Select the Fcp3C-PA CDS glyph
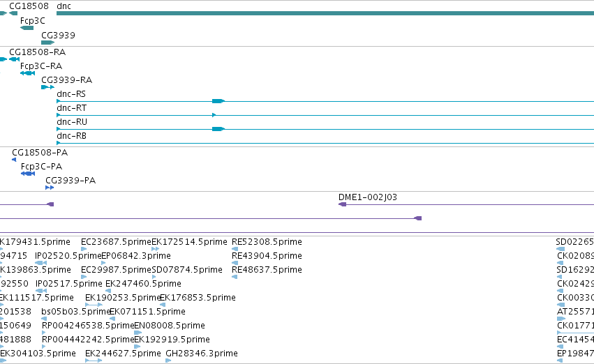The height and width of the screenshot is (364, 594). pos(28,174)
